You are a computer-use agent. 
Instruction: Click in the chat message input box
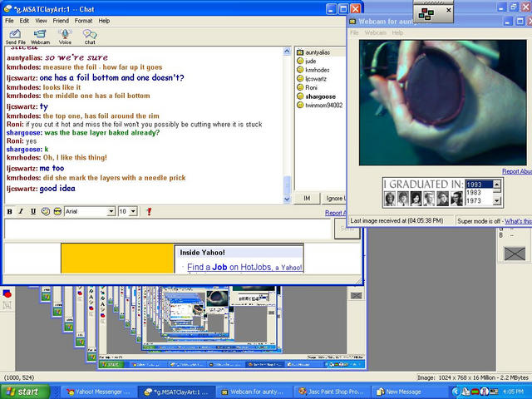click(x=168, y=229)
